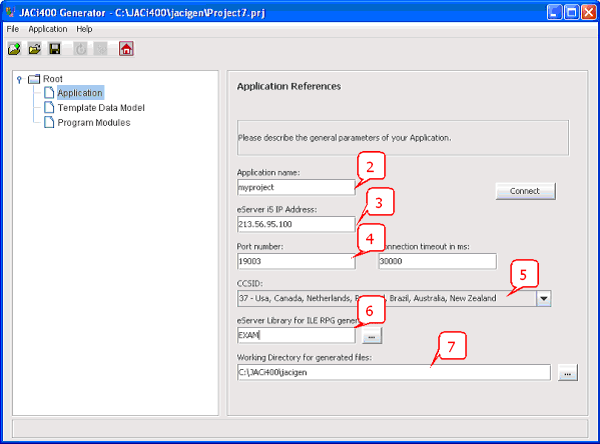Click the Open Project folder icon
The height and width of the screenshot is (444, 600).
[x=34, y=48]
